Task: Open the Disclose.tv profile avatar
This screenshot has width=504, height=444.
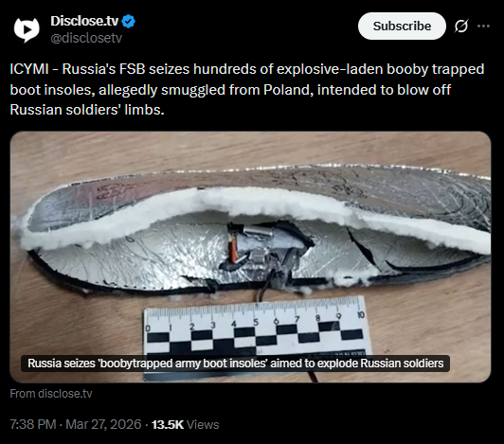Action: pyautogui.click(x=27, y=29)
